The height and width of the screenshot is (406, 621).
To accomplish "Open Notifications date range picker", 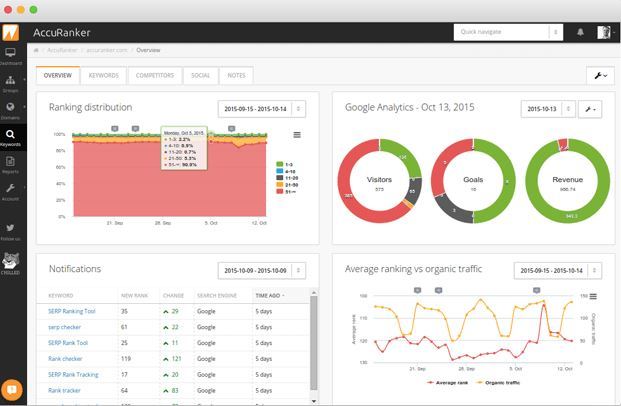I will (x=262, y=271).
